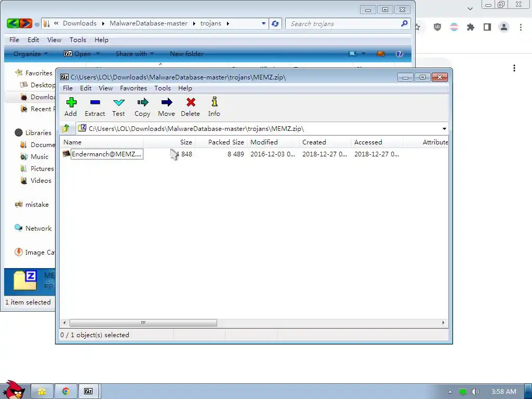Screen dimensions: 532x399
Task: Click New folder in Explorer toolbar
Action: [x=187, y=54]
